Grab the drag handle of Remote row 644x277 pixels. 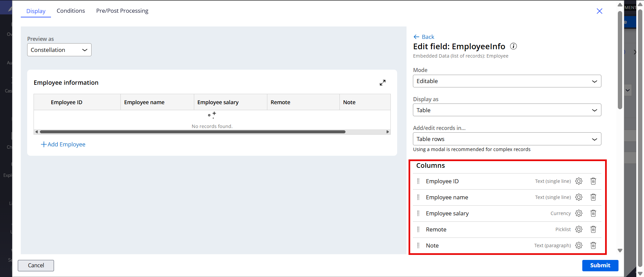[x=418, y=229]
